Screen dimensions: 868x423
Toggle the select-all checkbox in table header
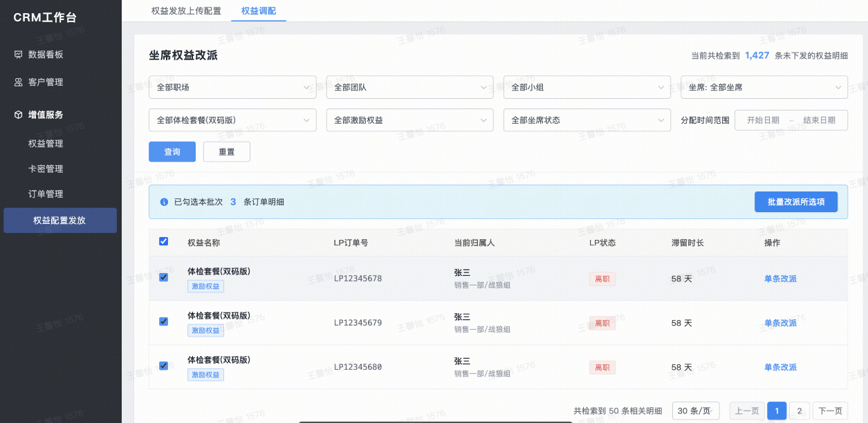point(164,241)
